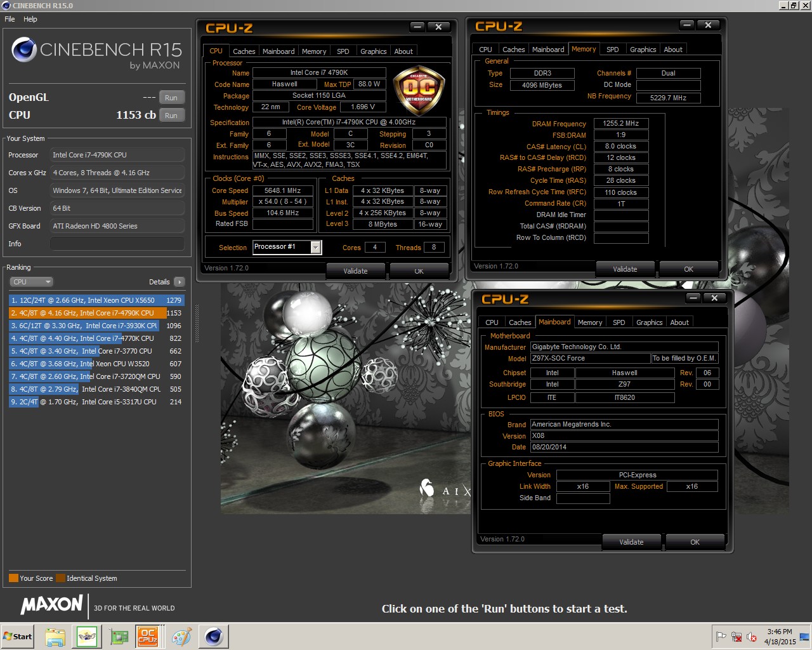Click the motherboard model Z97X-SOC Force
Image resolution: width=812 pixels, height=650 pixels.
tap(590, 359)
